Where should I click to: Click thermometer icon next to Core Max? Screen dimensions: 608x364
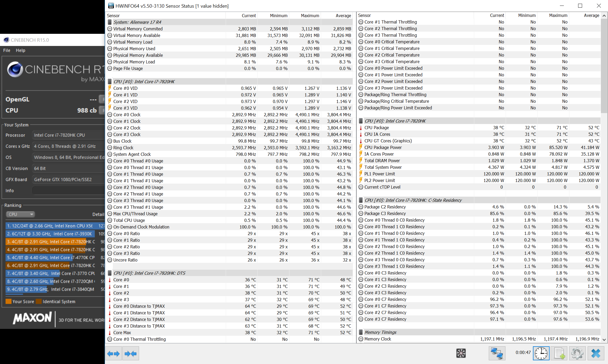coord(110,333)
